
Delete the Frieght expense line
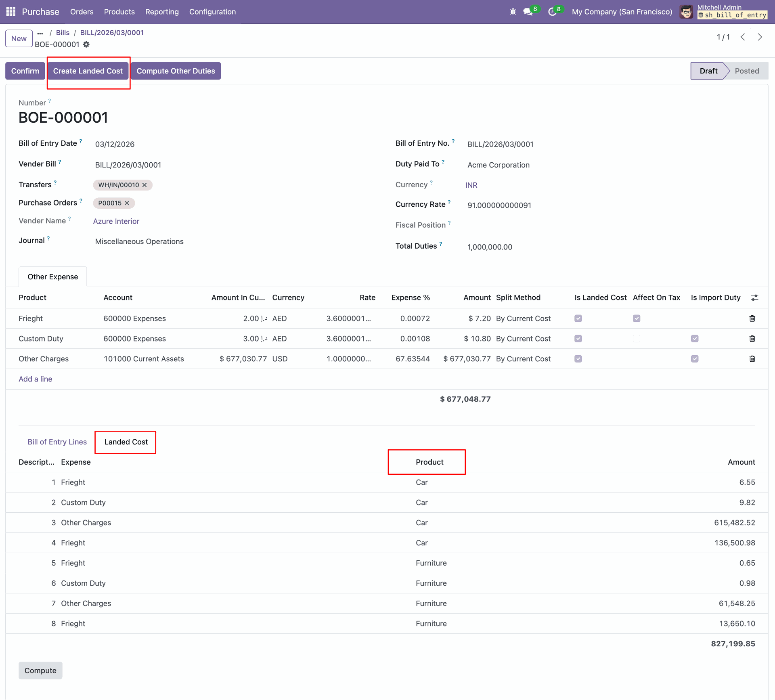(x=752, y=319)
